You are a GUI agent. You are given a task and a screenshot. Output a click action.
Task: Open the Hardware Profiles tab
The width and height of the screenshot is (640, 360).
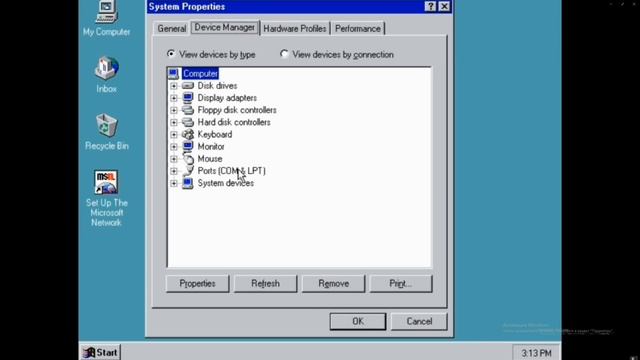(x=295, y=29)
